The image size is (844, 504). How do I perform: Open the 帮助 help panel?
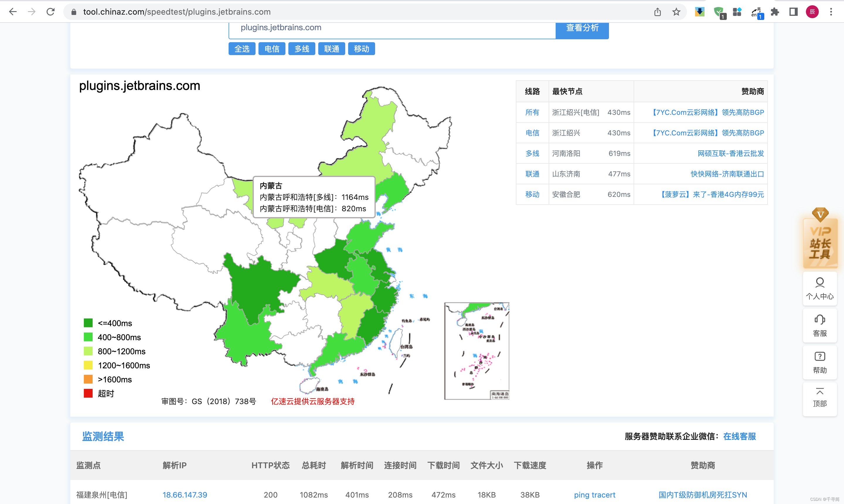[820, 363]
